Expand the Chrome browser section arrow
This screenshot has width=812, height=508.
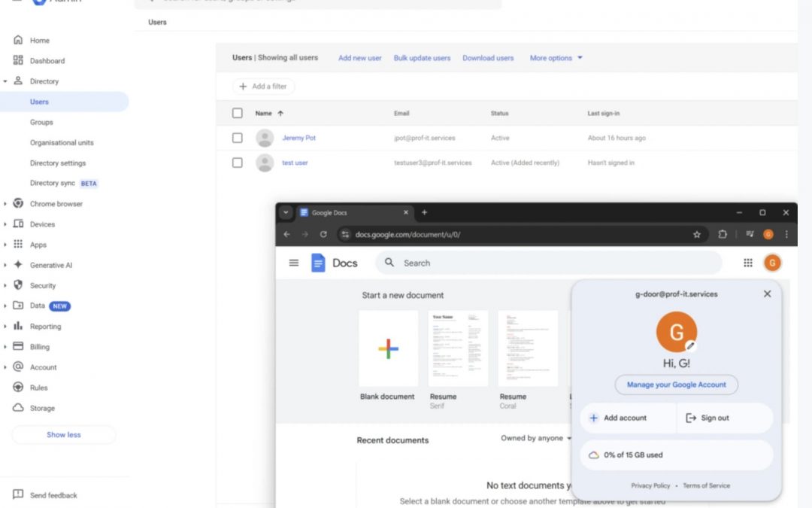(x=5, y=204)
